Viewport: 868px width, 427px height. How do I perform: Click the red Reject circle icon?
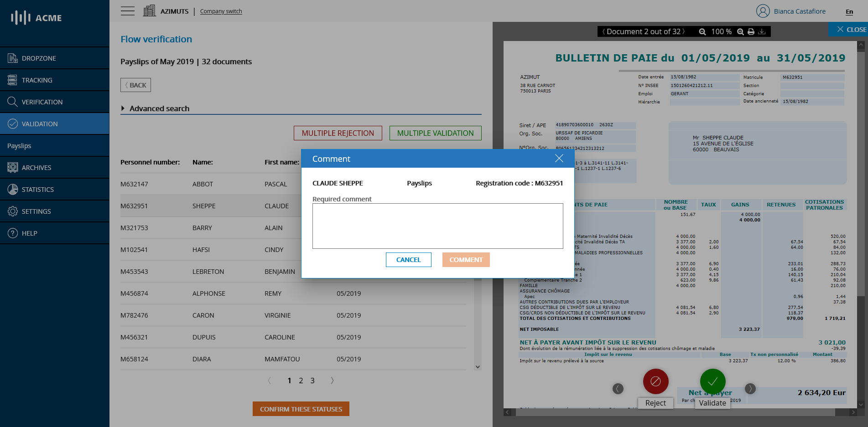(x=655, y=381)
